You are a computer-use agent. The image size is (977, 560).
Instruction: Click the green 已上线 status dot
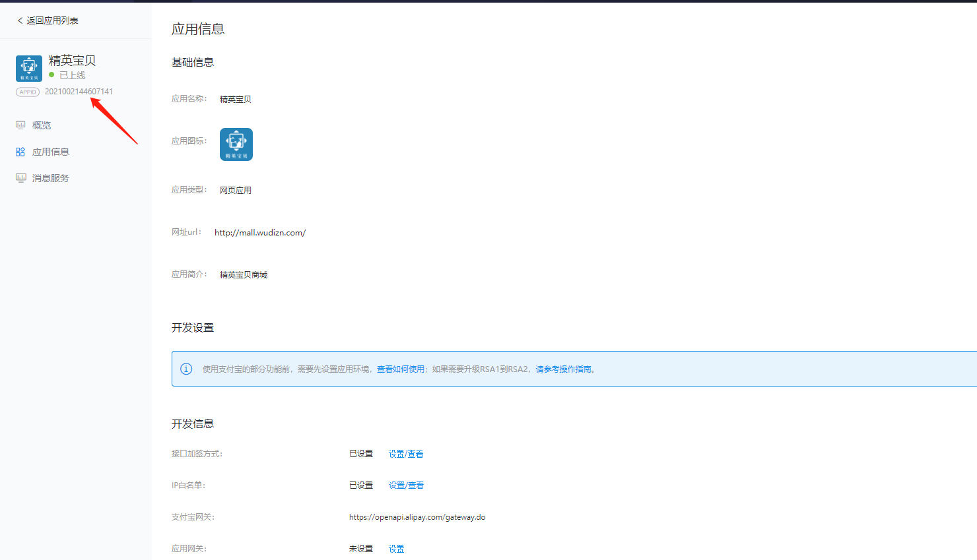tap(51, 75)
